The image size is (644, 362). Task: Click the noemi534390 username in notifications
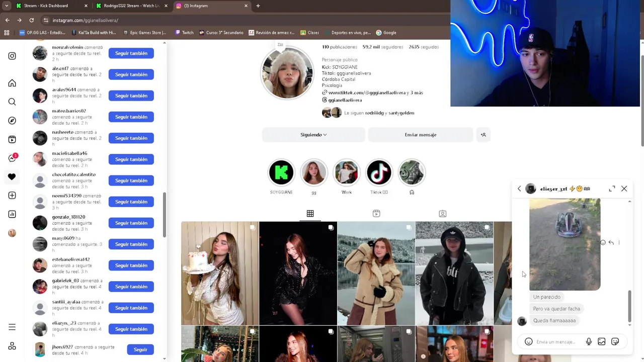(66, 196)
